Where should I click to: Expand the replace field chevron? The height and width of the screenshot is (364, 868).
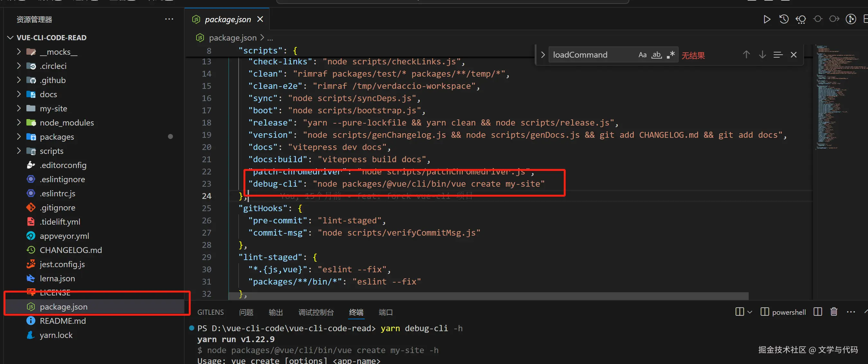click(543, 55)
